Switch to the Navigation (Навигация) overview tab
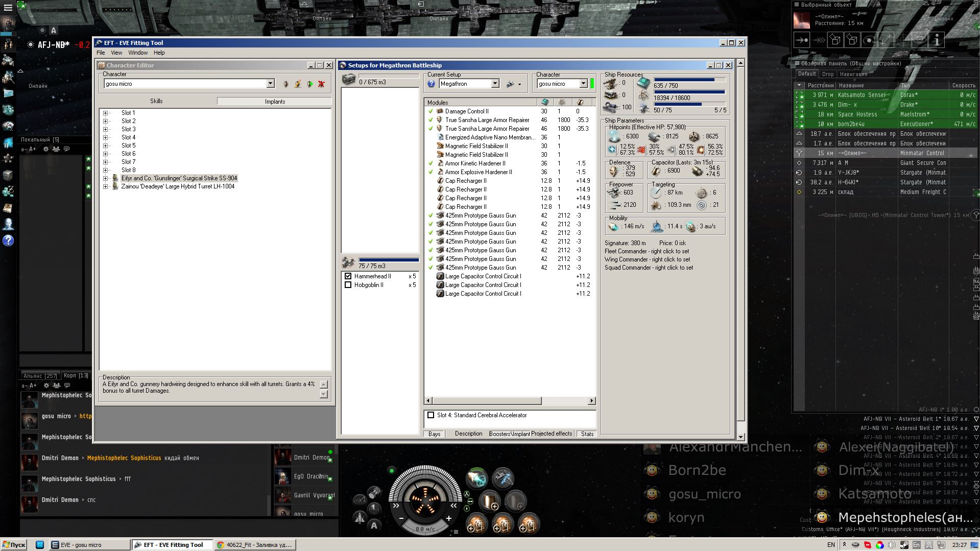 click(x=853, y=74)
